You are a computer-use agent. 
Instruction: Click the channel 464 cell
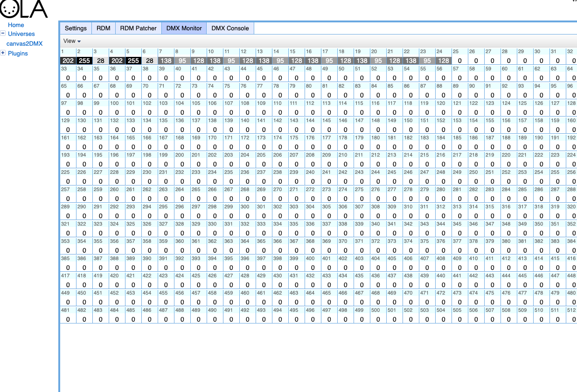coord(313,298)
